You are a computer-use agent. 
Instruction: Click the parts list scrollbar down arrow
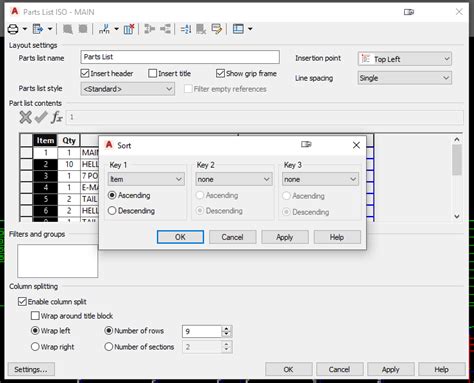[457, 216]
